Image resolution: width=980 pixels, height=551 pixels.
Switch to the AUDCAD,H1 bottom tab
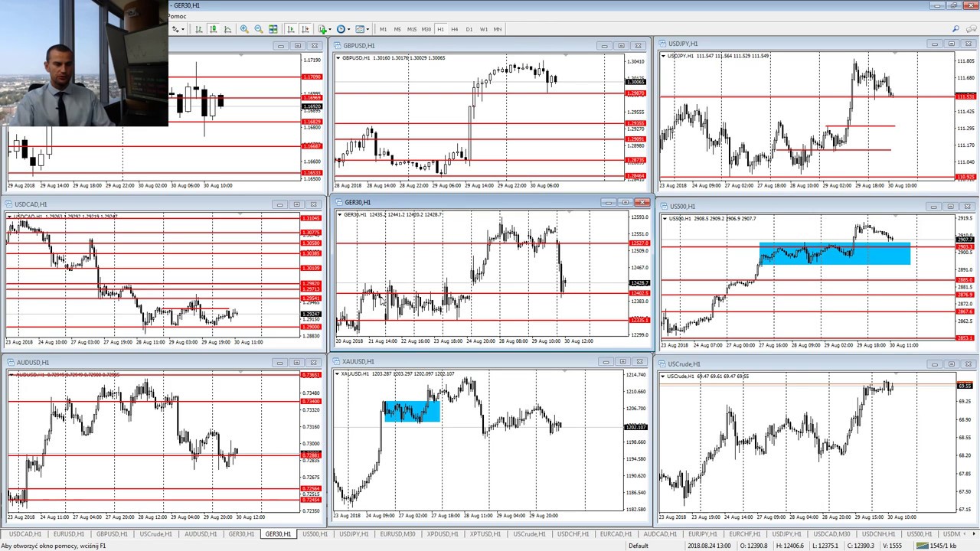pyautogui.click(x=659, y=533)
